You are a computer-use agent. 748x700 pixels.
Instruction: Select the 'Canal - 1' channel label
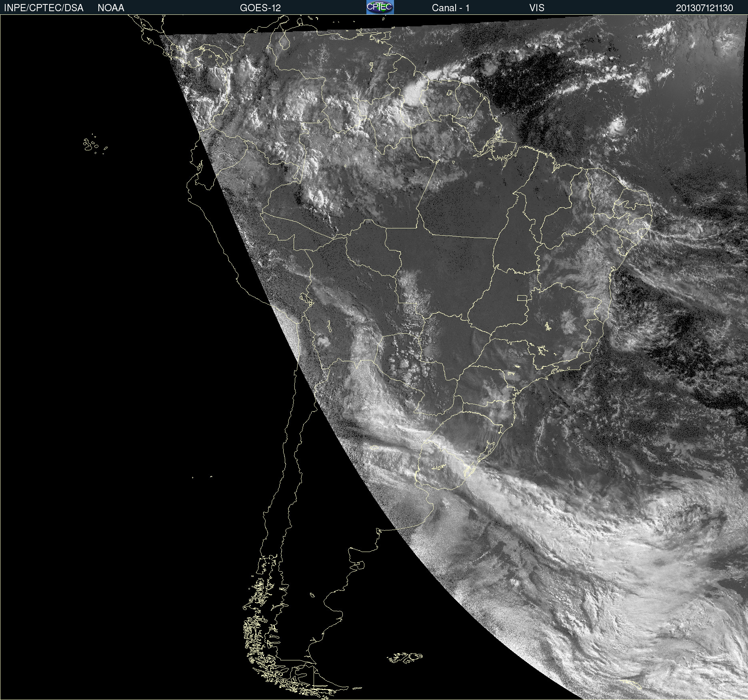pyautogui.click(x=450, y=8)
